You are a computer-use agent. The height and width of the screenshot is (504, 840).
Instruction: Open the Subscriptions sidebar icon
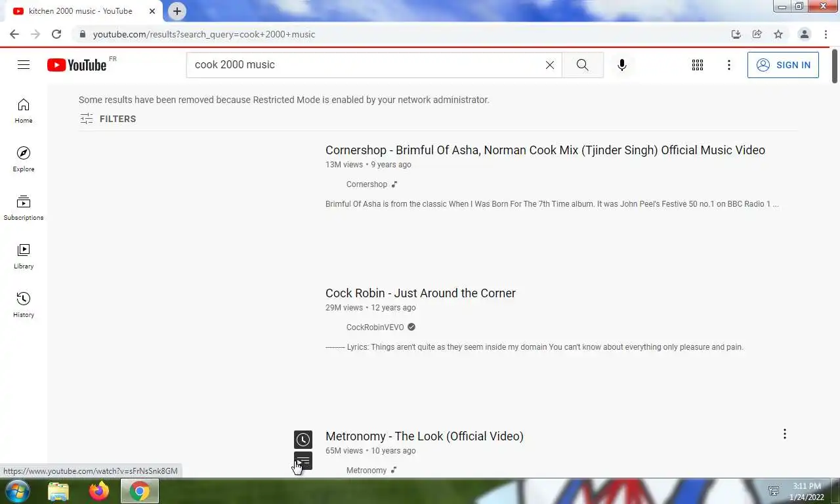pos(24,208)
